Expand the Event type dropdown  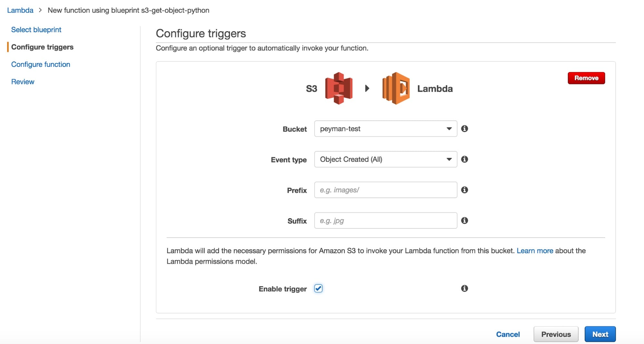click(385, 159)
